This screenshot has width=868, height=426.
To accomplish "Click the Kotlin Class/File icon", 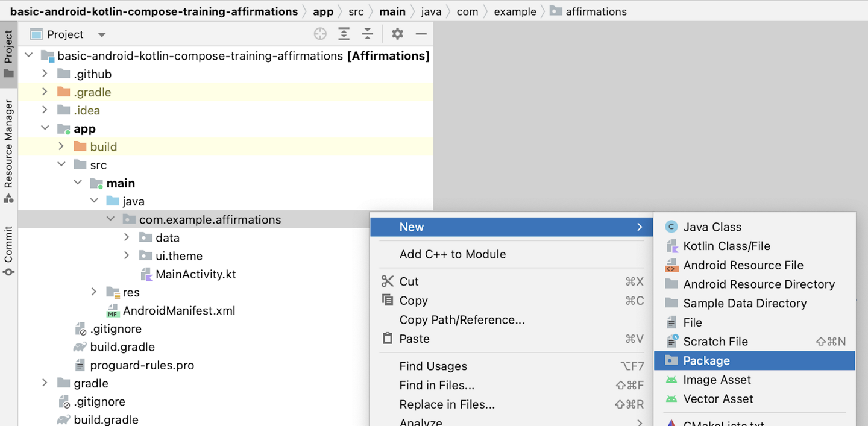I will [671, 246].
